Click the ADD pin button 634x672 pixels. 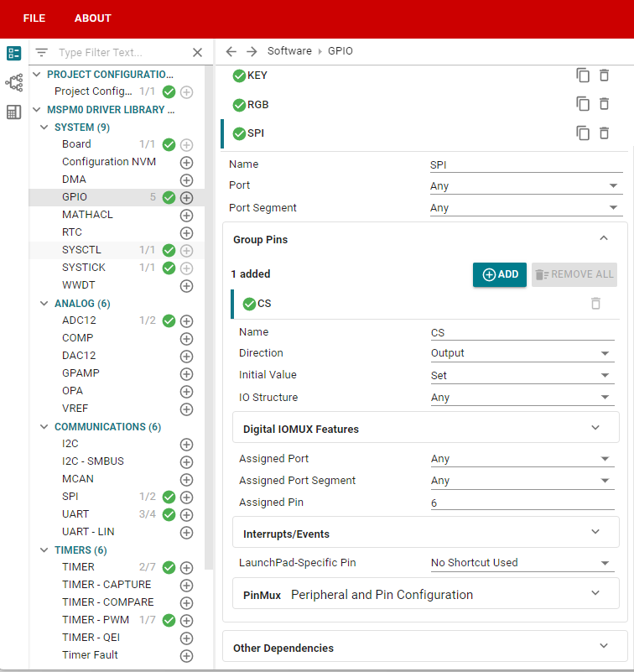[500, 274]
